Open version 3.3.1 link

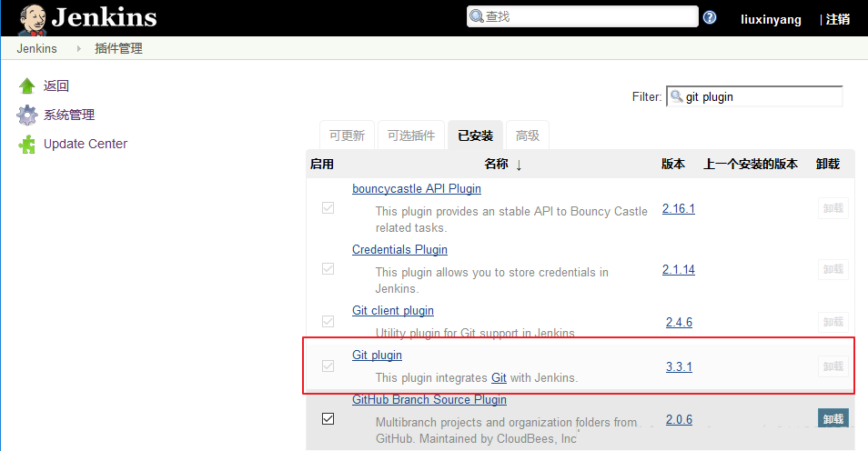point(680,366)
